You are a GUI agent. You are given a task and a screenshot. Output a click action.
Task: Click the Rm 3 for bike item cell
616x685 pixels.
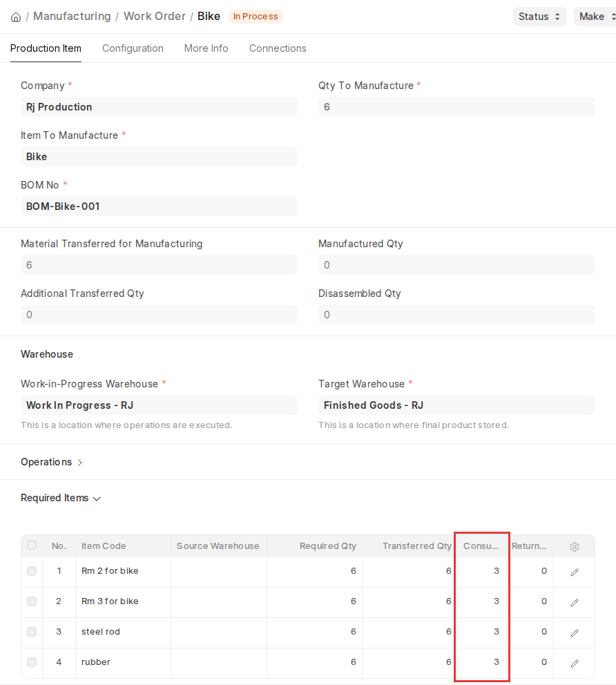pos(123,601)
